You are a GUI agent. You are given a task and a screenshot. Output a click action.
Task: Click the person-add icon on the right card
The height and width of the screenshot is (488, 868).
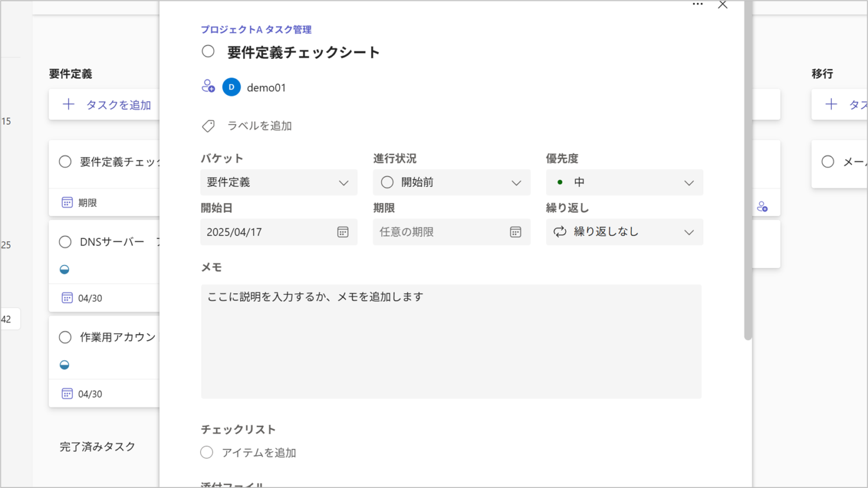[x=763, y=206]
